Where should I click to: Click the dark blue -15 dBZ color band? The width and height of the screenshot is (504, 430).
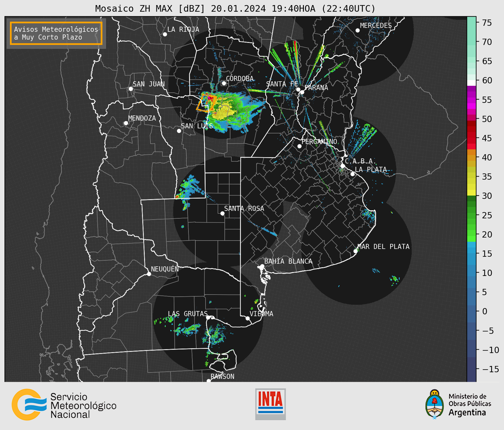click(471, 369)
